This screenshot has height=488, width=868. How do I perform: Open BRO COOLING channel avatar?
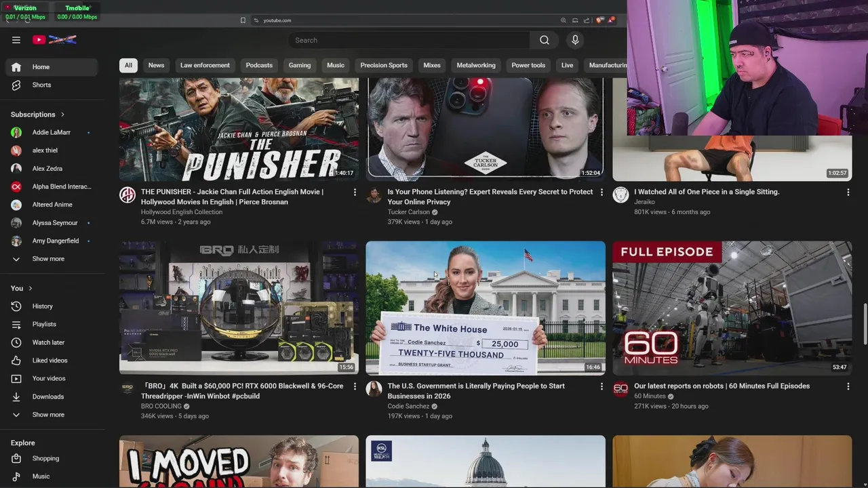[x=127, y=389]
